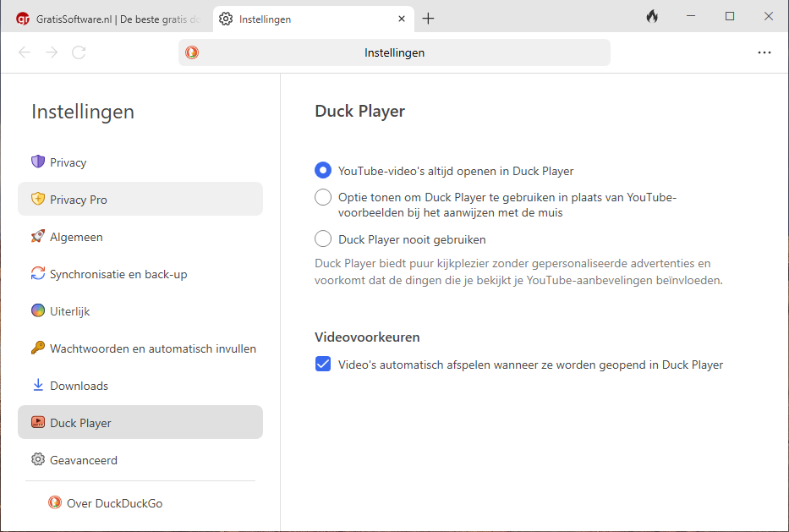
Task: Open Synchronisatie en back-up via sync icon
Action: click(x=37, y=274)
